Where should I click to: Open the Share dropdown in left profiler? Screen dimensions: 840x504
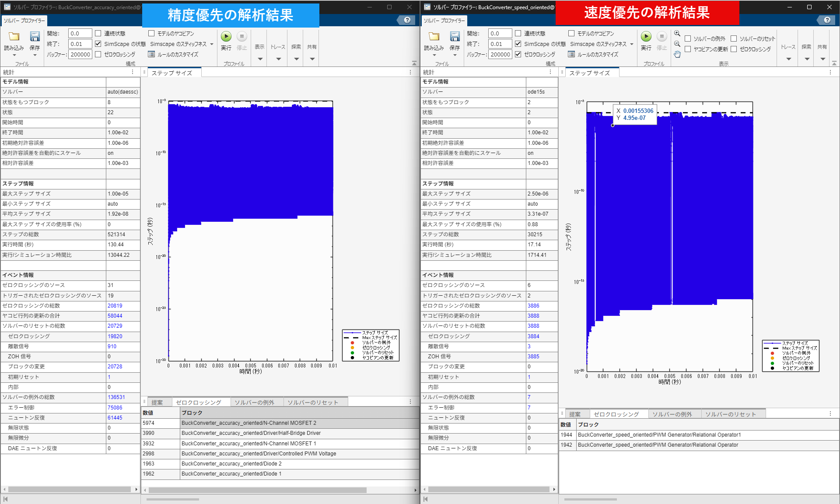point(312,59)
